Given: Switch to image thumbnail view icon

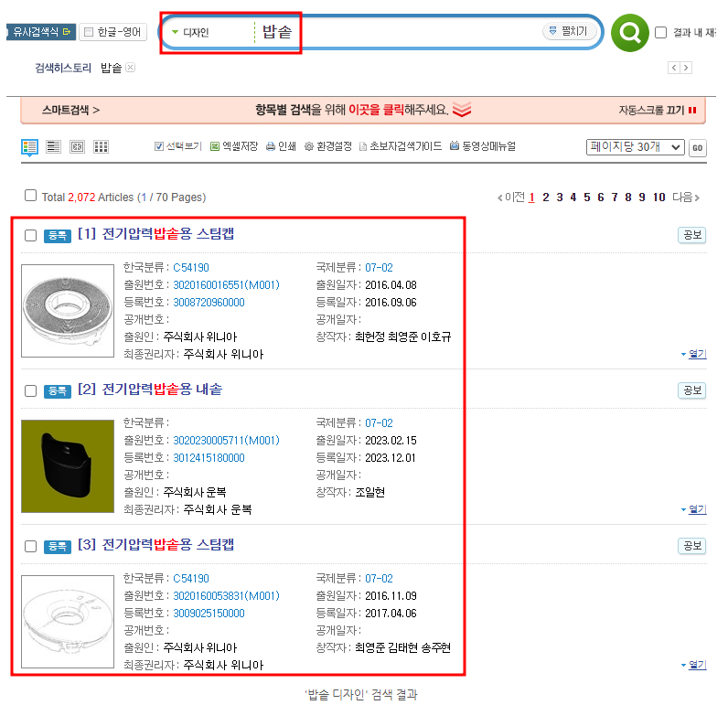Looking at the screenshot, I should pos(77,147).
